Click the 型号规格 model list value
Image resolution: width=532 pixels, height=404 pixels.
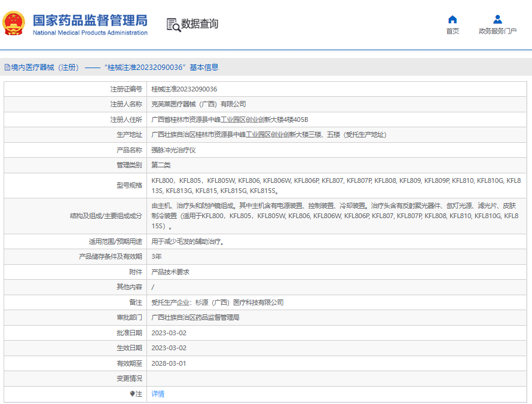pyautogui.click(x=336, y=185)
